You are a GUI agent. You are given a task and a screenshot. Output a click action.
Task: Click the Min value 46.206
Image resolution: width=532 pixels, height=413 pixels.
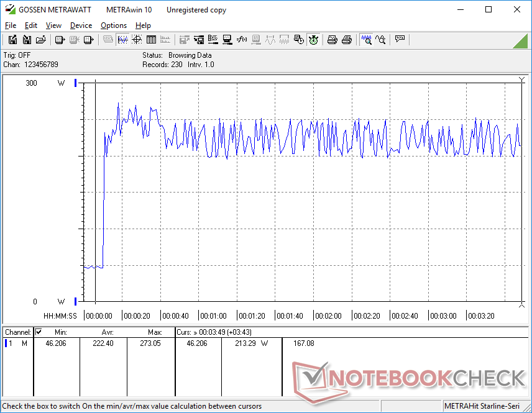(56, 343)
